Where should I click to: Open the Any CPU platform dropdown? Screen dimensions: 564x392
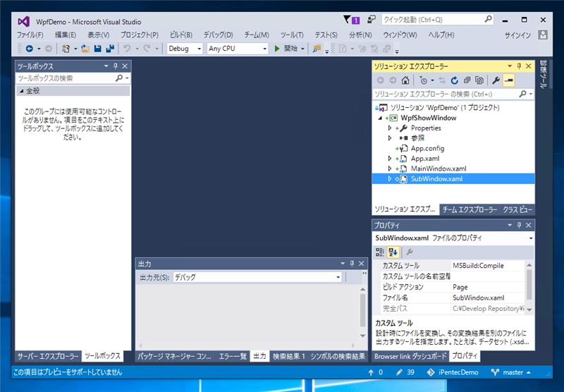238,49
